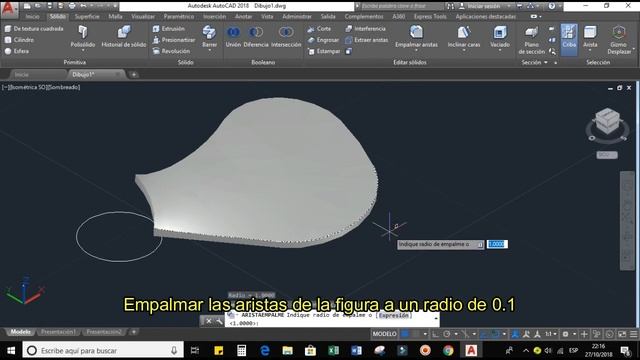Select the Inclinar caras tool
The image size is (640, 360).
click(x=464, y=36)
